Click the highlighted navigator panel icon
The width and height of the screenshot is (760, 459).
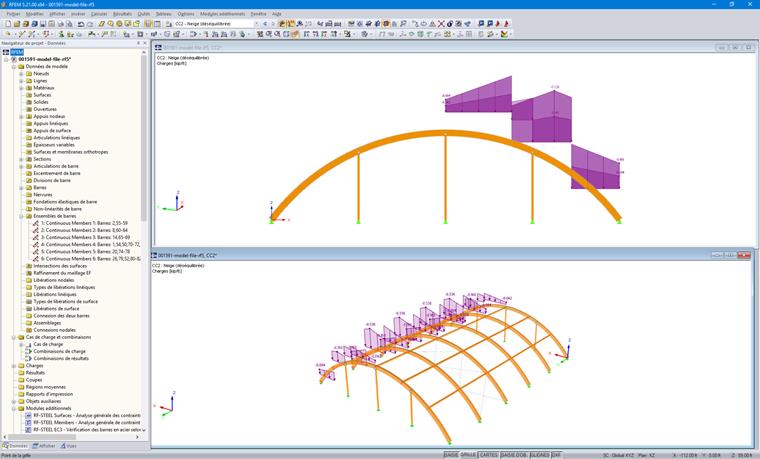coord(148,24)
